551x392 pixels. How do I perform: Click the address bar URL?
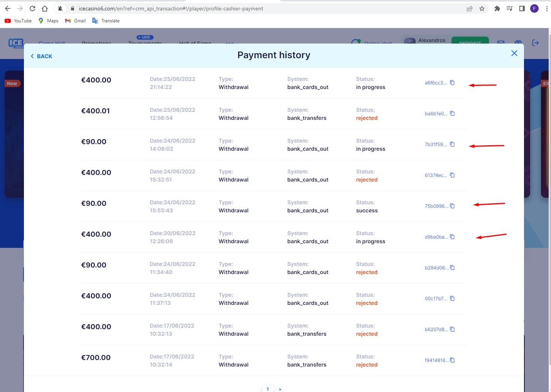(171, 8)
